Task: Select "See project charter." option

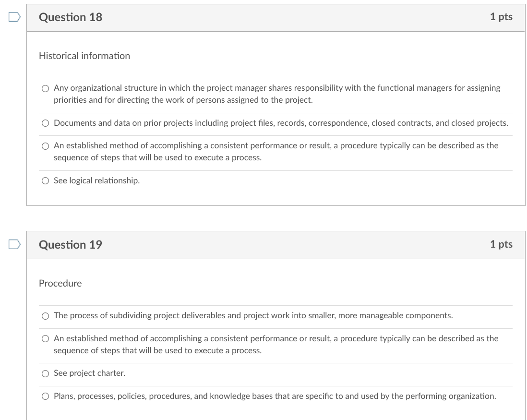Action: tap(45, 373)
